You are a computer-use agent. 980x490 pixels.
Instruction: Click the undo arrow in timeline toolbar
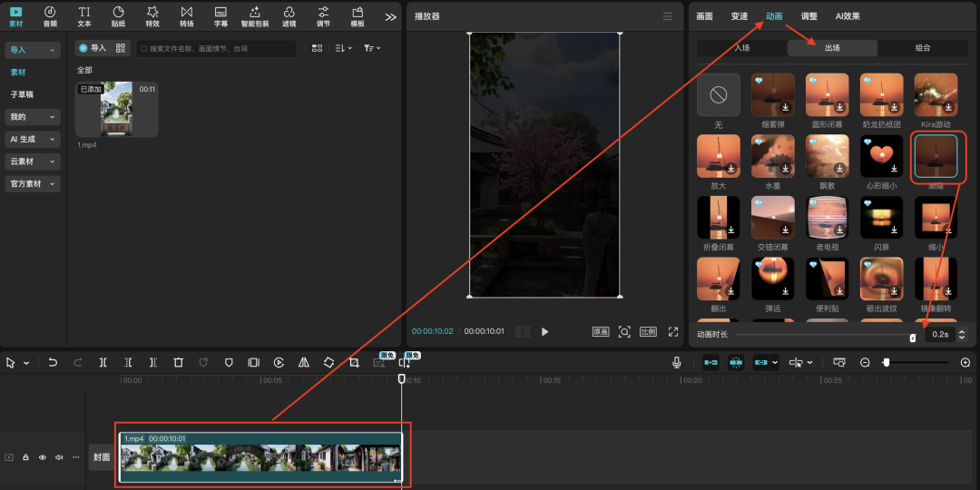53,362
